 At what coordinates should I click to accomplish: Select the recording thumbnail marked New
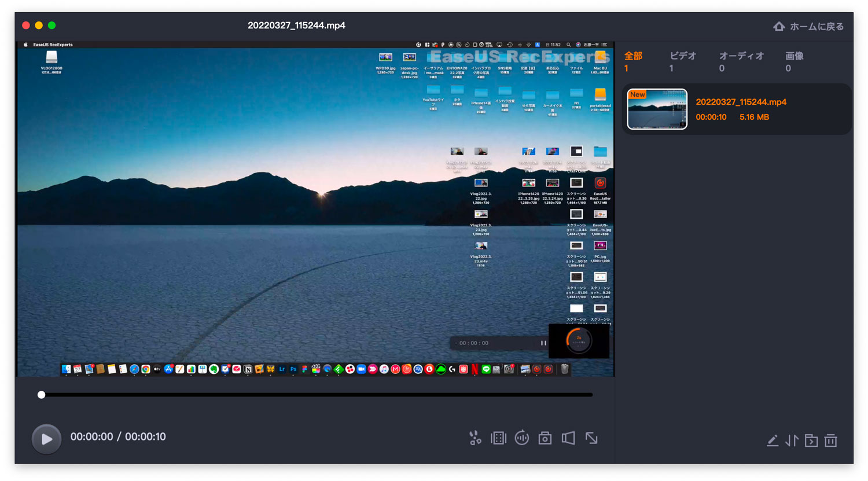pyautogui.click(x=657, y=109)
